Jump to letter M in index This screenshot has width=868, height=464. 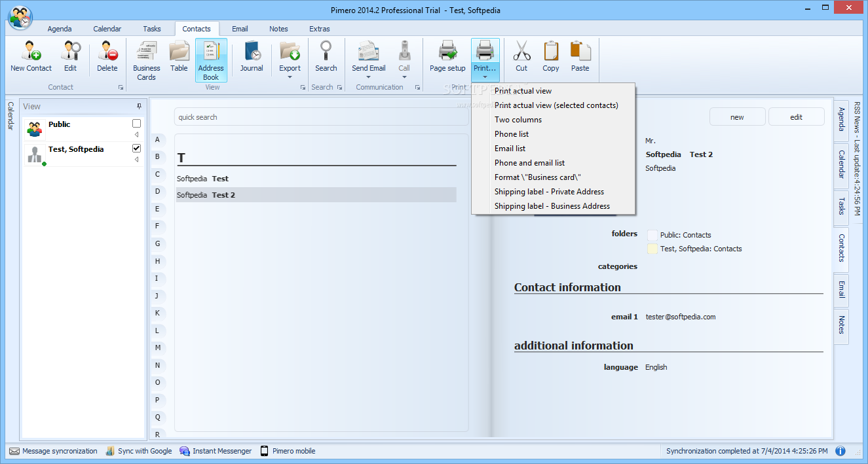[157, 348]
